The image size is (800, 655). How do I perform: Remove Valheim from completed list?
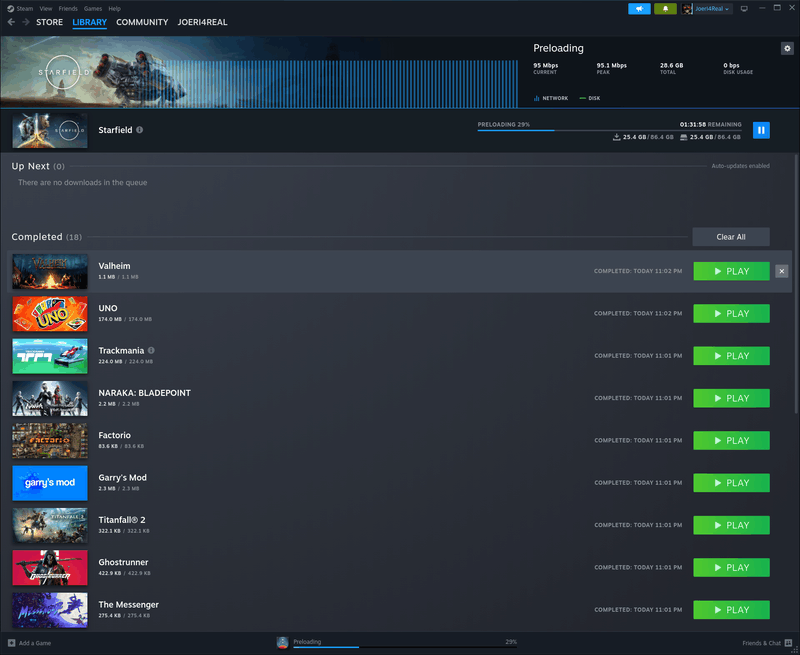(x=781, y=271)
